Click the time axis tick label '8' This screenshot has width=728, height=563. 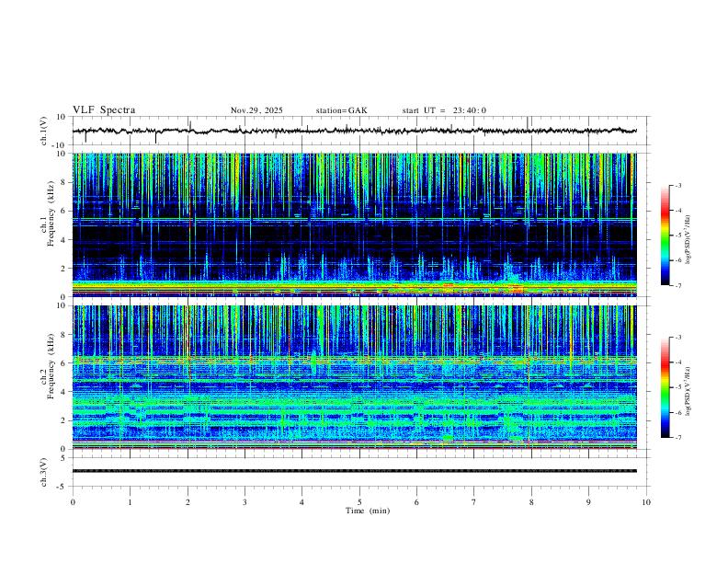coord(531,502)
